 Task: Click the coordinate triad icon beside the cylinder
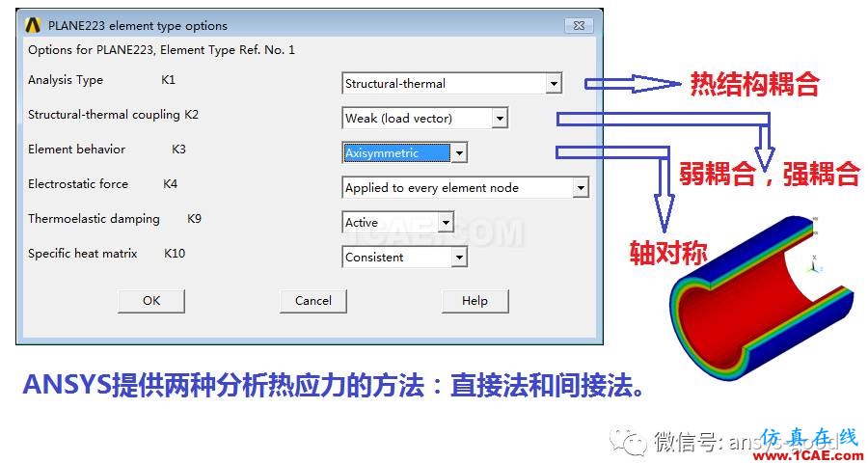(814, 264)
